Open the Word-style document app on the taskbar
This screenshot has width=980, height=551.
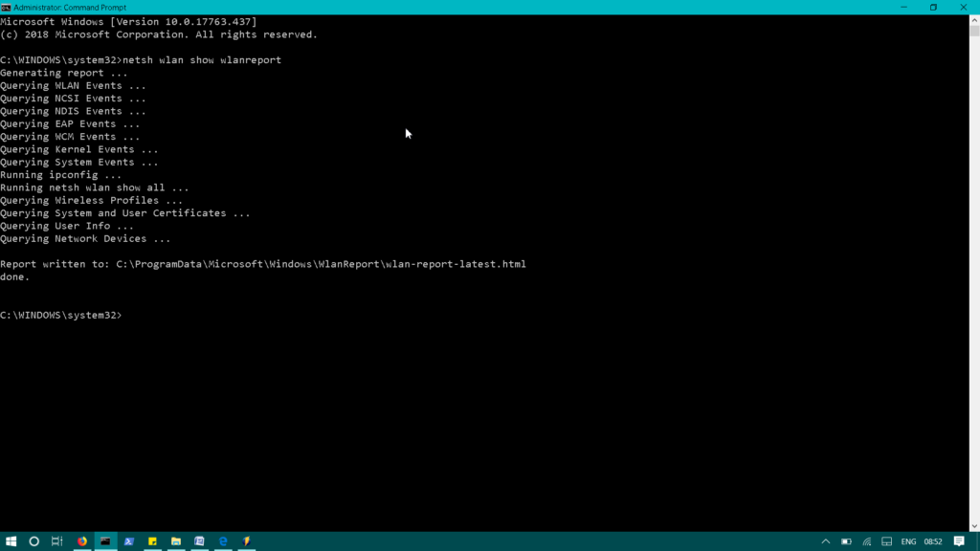click(x=199, y=541)
